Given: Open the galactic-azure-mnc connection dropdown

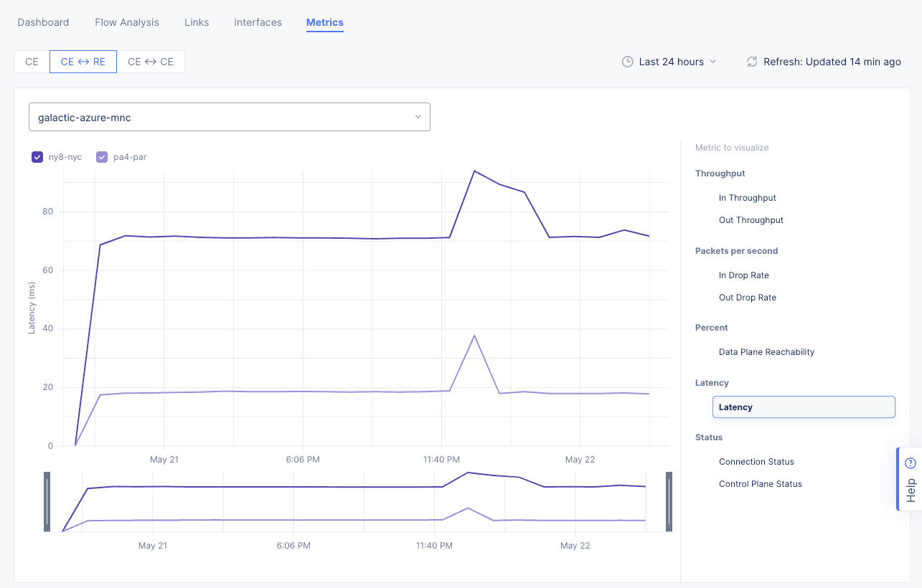Looking at the screenshot, I should pos(230,116).
